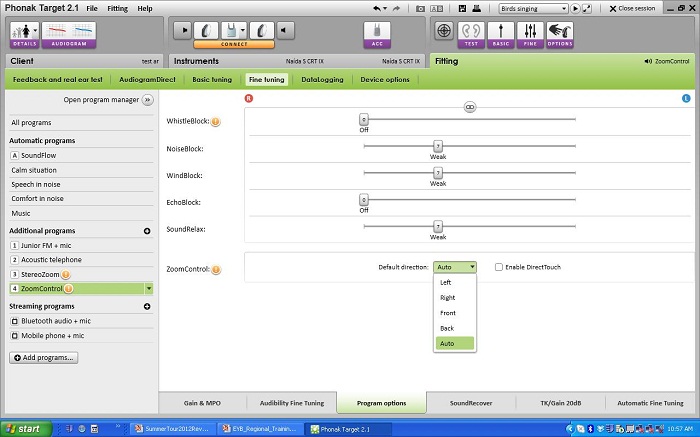Click the CONNECT button

click(234, 44)
